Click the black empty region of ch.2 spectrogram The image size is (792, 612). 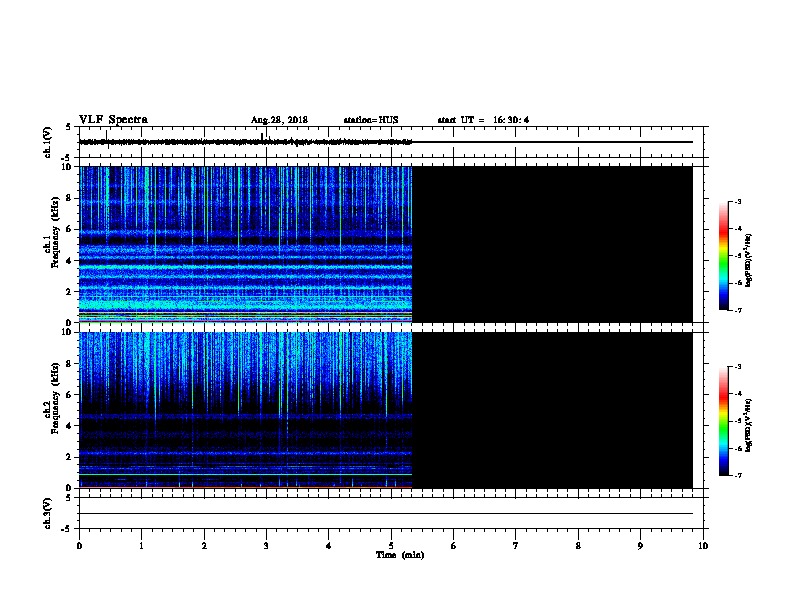coord(552,410)
